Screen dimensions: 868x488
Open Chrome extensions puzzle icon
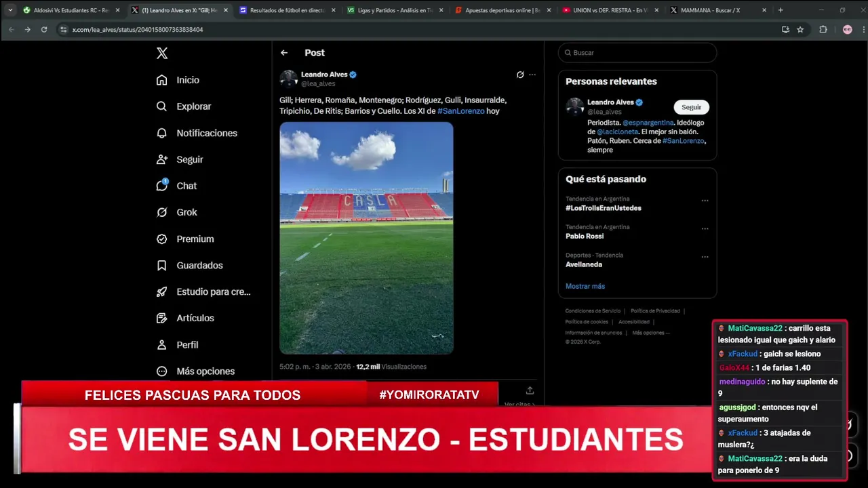tap(823, 30)
